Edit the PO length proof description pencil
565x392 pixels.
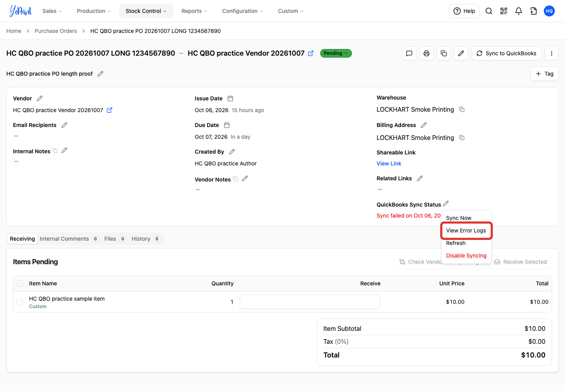(x=100, y=74)
